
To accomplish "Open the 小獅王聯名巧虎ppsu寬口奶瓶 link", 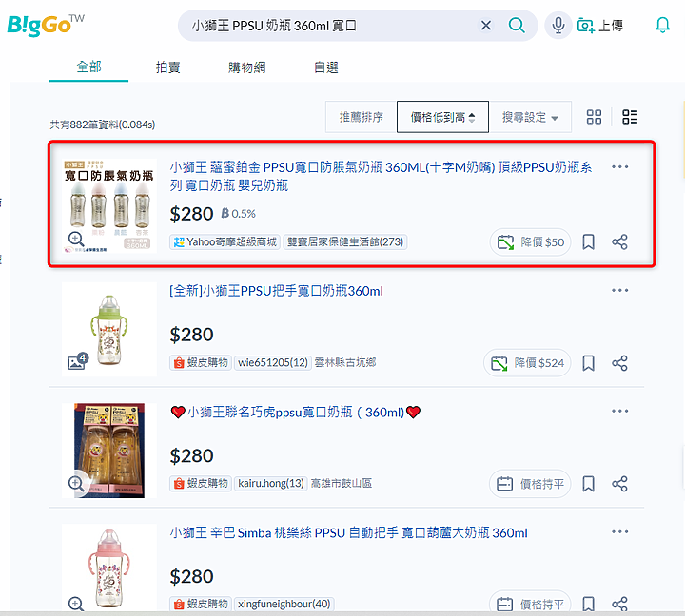I will point(296,413).
